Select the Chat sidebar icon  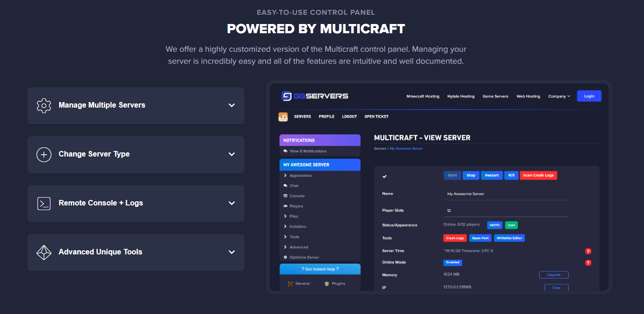286,186
